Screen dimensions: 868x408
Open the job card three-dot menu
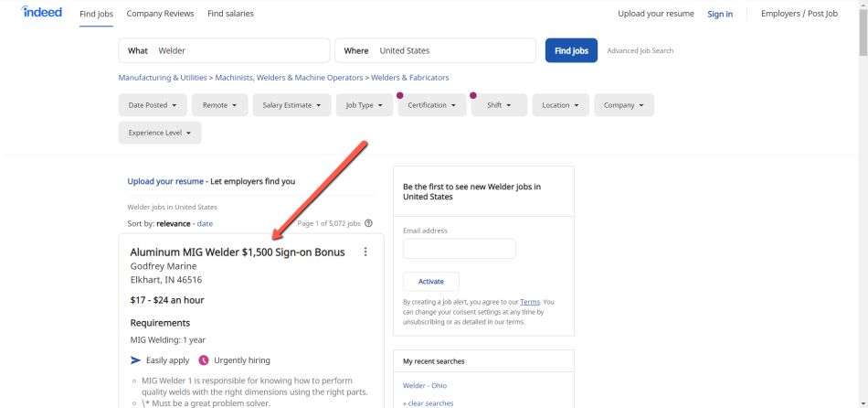click(x=365, y=252)
